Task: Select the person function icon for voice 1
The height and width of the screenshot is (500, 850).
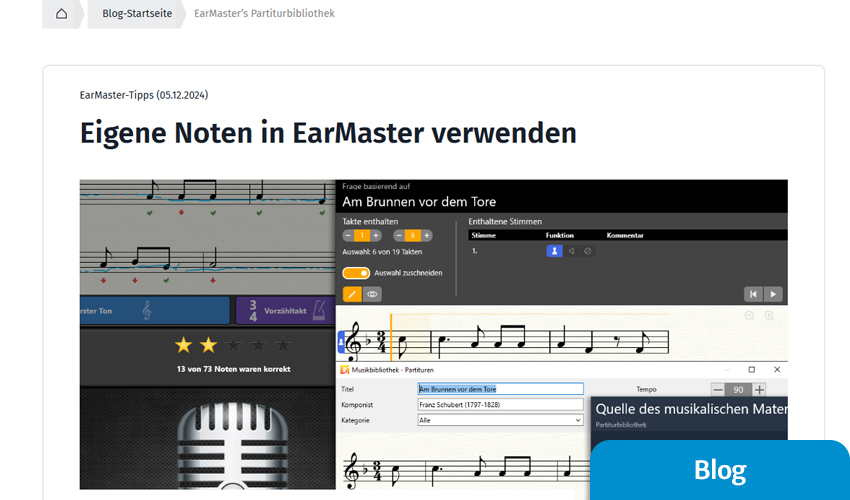Action: tap(554, 251)
